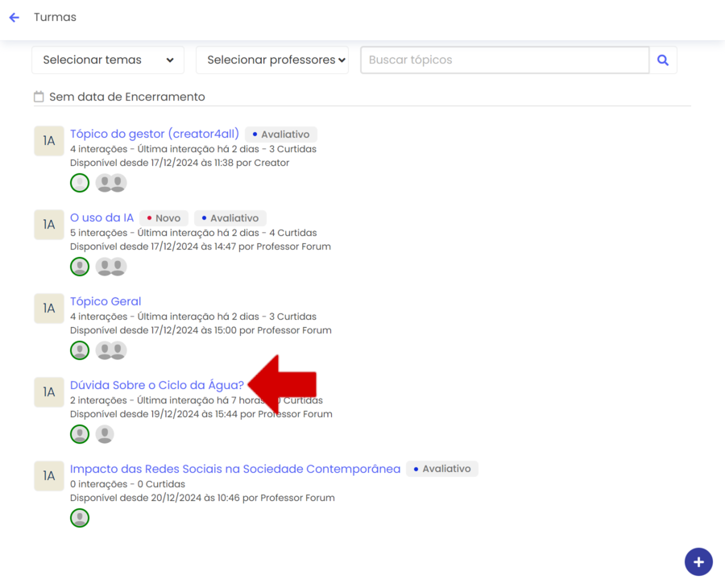Open the Selecionar temas dropdown
Screen dimensions: 725x588
click(108, 60)
